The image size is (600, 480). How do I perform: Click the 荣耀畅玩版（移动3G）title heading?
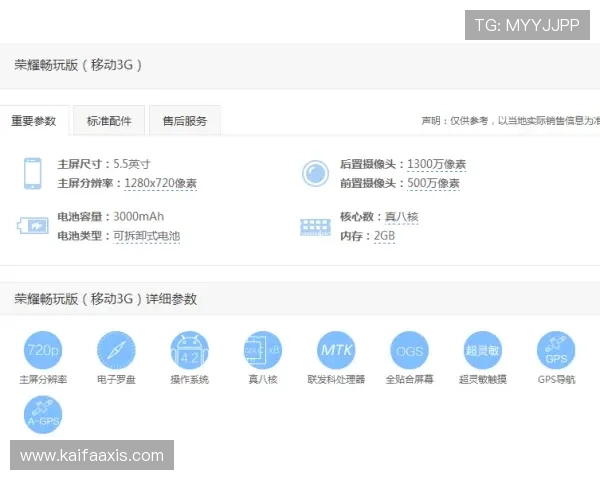point(78,65)
